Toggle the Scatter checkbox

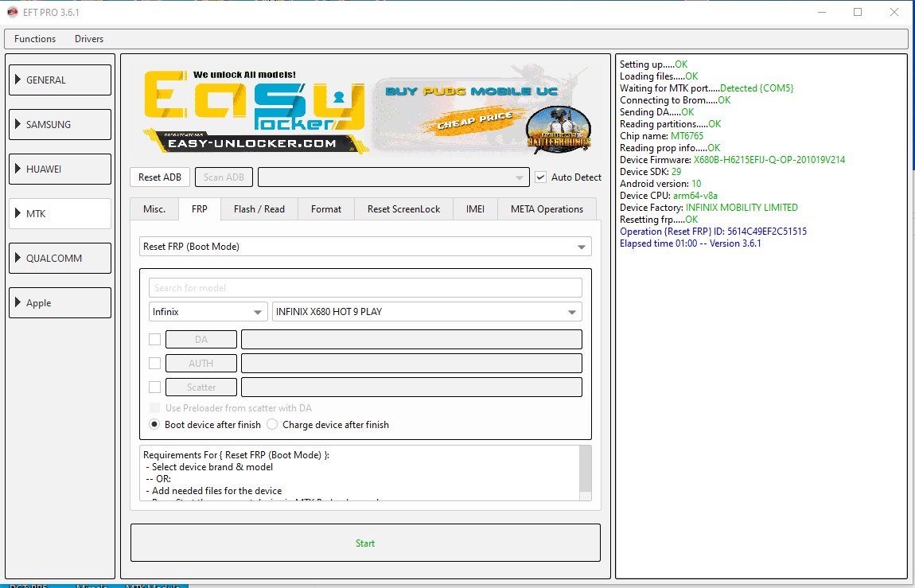[x=154, y=387]
